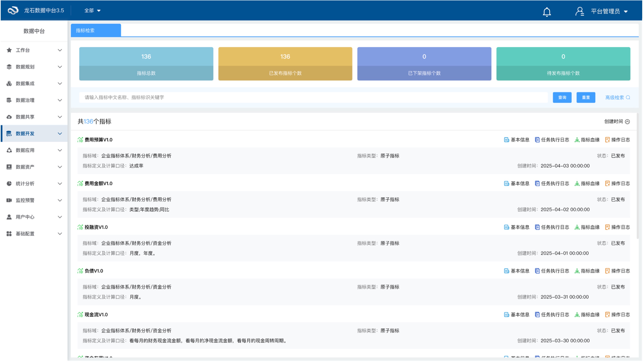Expand the 数据共享 menu chevron

click(x=60, y=117)
